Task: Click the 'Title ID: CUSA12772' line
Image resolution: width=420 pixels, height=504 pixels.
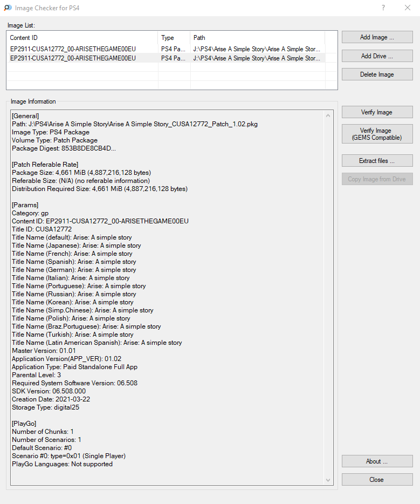Action: pyautogui.click(x=42, y=229)
